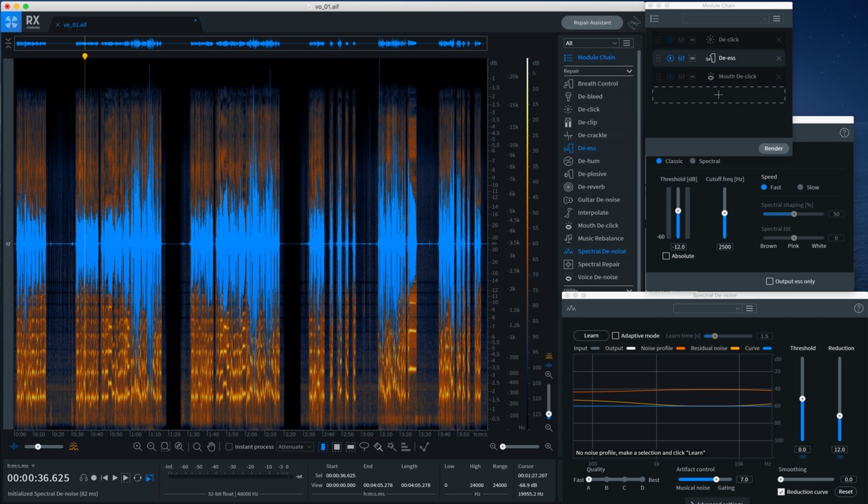Activate the Grab hand tool

[x=211, y=447]
